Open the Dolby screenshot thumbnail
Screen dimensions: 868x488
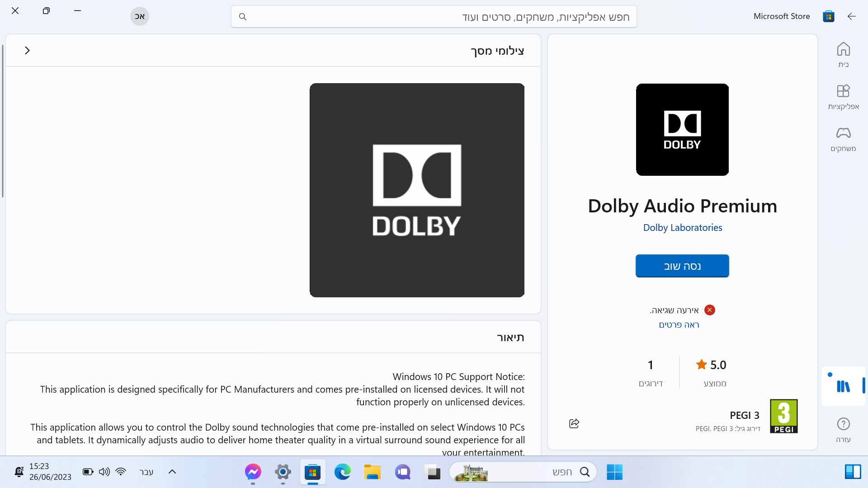pyautogui.click(x=417, y=190)
